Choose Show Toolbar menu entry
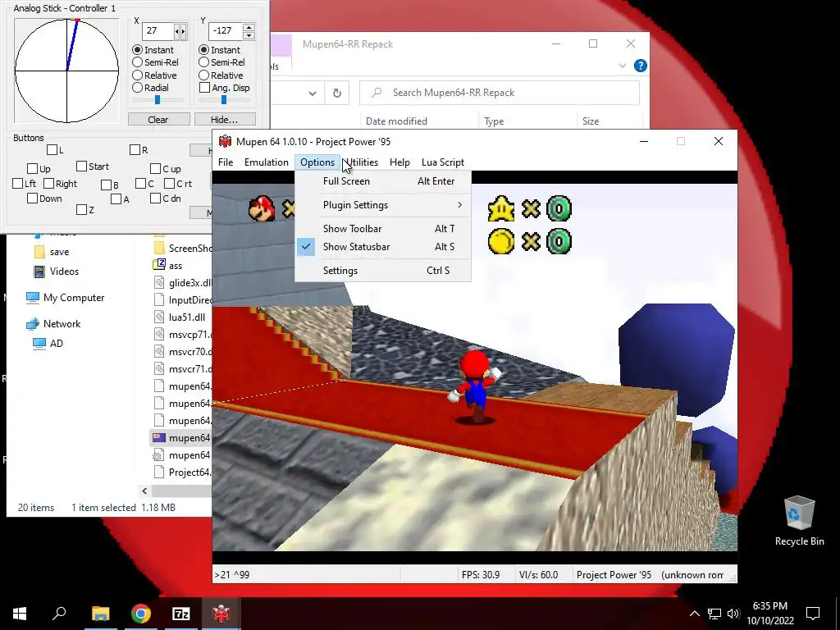This screenshot has width=840, height=630. pos(382,229)
